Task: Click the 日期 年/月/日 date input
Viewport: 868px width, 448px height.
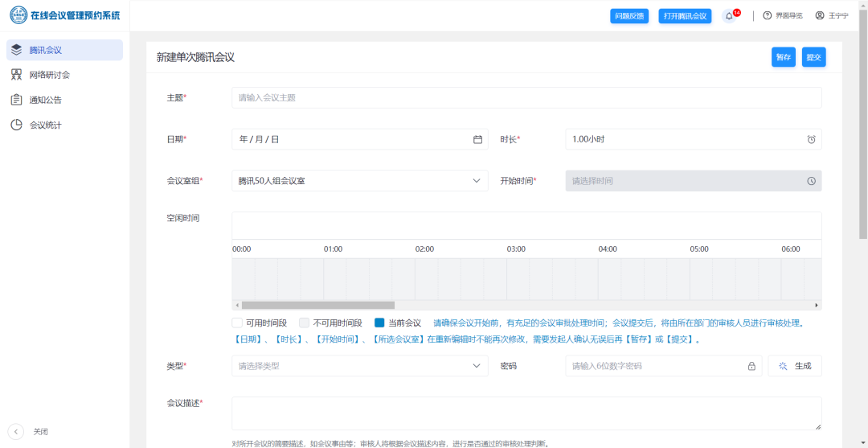Action: (x=360, y=140)
